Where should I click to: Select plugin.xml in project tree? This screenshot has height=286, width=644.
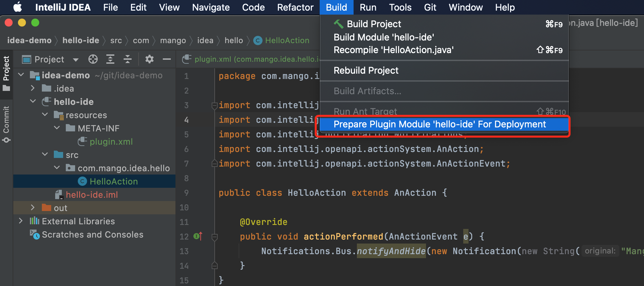(x=111, y=142)
